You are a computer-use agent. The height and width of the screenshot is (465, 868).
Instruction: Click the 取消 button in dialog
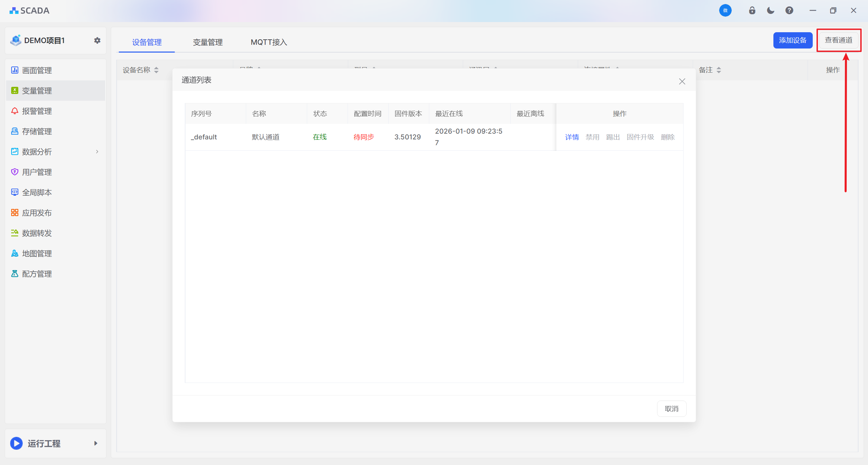(671, 409)
